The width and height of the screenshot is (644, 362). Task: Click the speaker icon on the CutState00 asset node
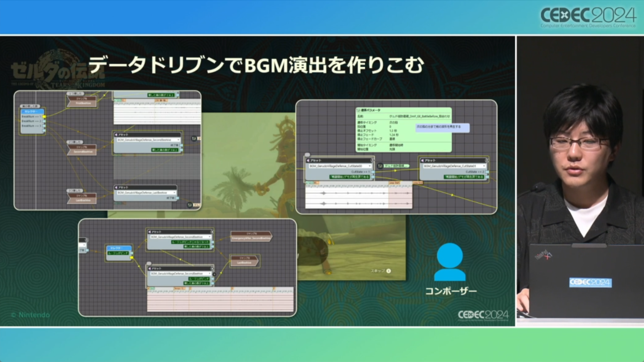pos(308,160)
